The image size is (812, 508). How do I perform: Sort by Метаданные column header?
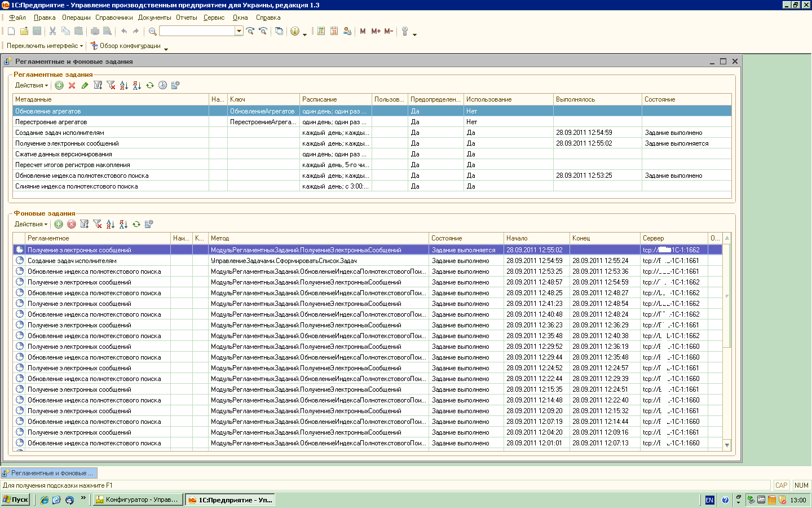click(x=111, y=99)
